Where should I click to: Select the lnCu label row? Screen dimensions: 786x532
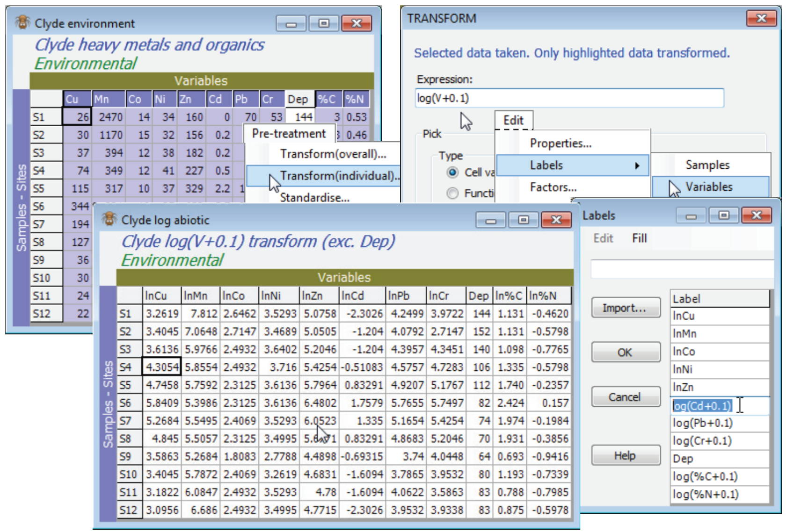[x=720, y=316]
